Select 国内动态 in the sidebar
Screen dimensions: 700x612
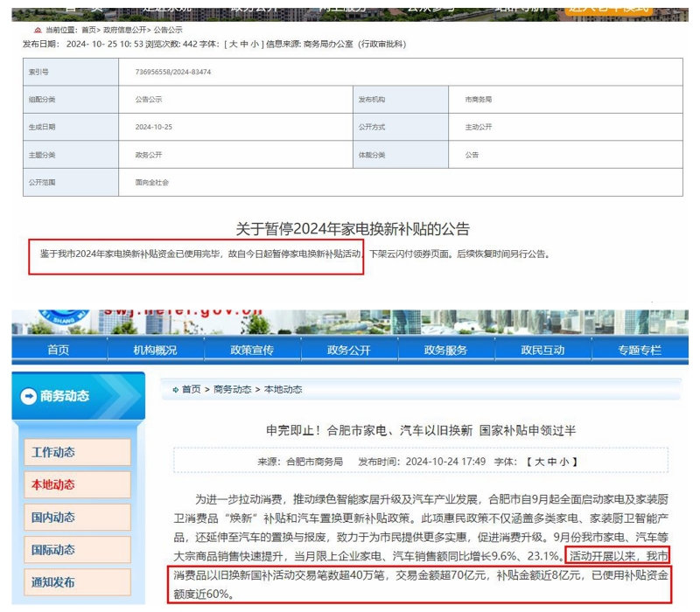pos(76,518)
